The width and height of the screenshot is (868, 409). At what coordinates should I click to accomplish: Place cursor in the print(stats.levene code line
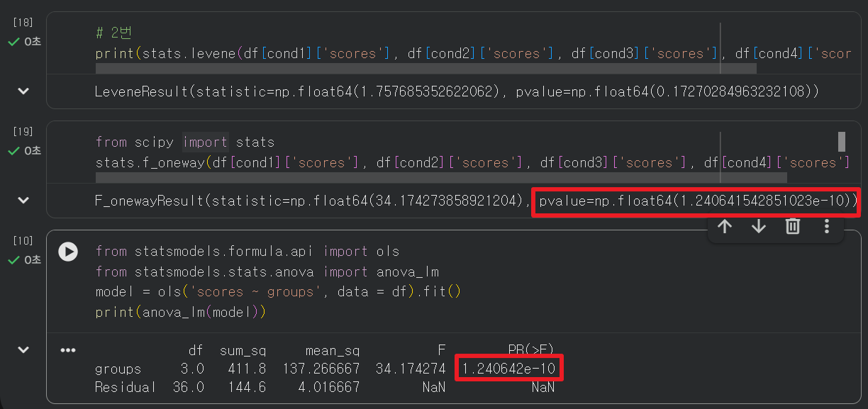474,53
